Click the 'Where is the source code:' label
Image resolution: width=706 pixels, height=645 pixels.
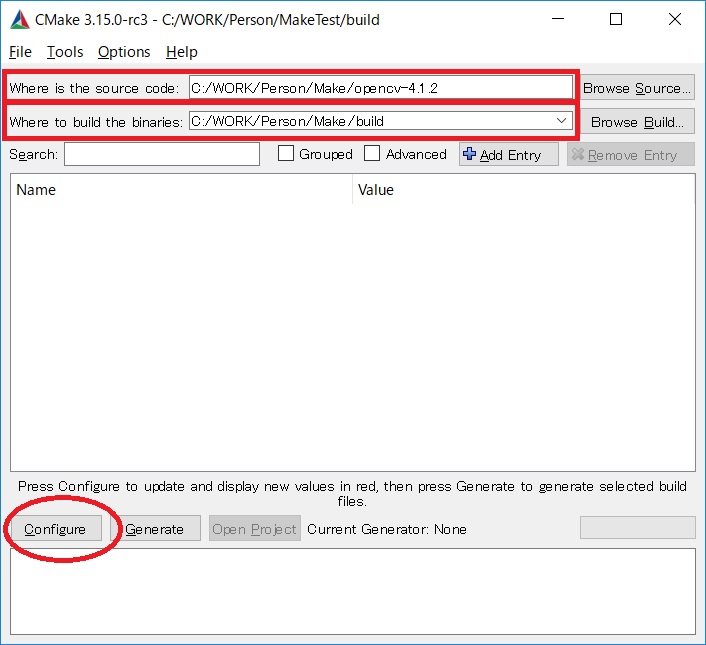point(94,88)
